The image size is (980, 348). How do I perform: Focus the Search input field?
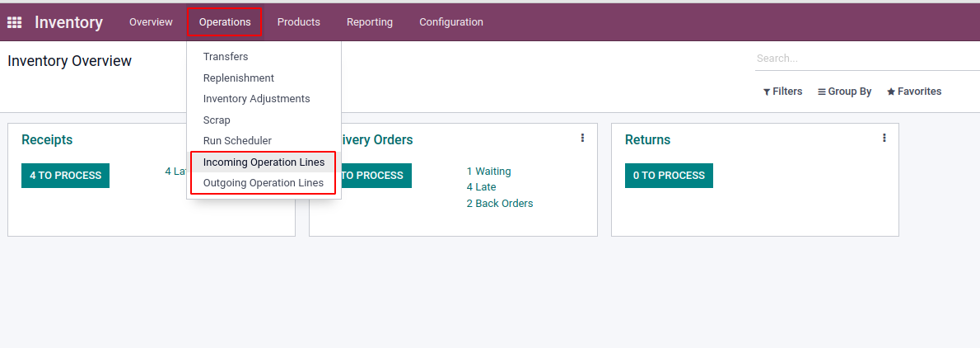[x=865, y=59]
